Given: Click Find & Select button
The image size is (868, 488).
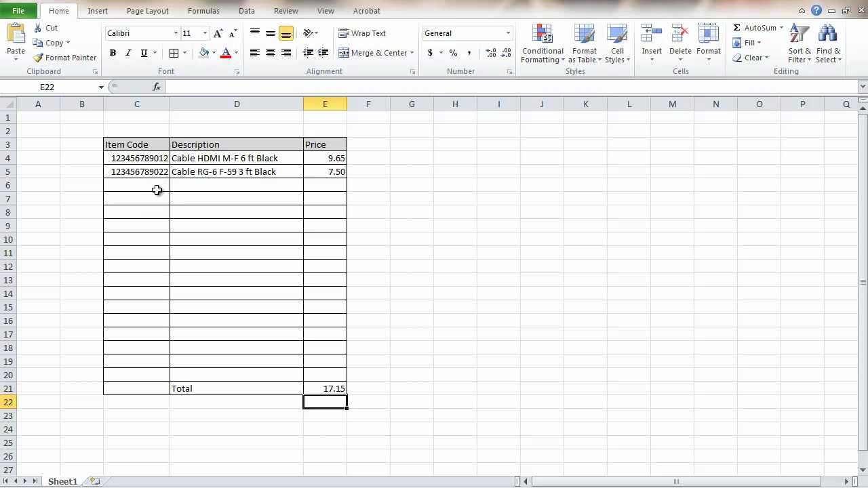Looking at the screenshot, I should coord(829,44).
